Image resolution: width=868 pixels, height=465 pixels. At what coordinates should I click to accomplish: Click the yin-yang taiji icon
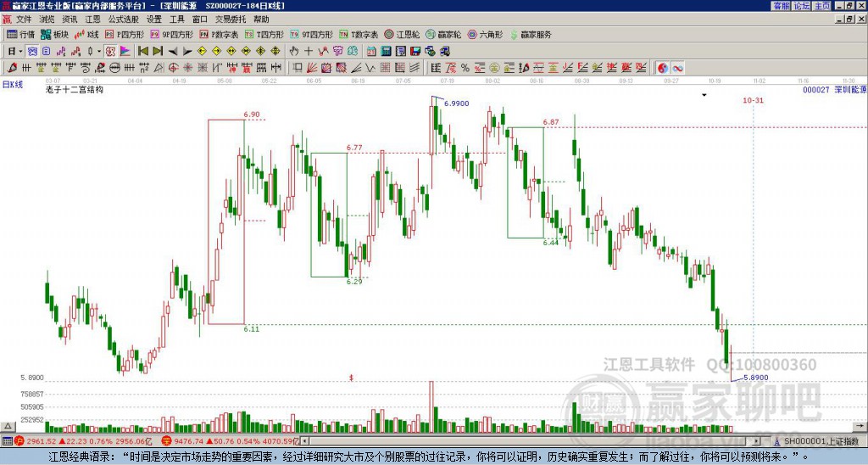point(663,68)
